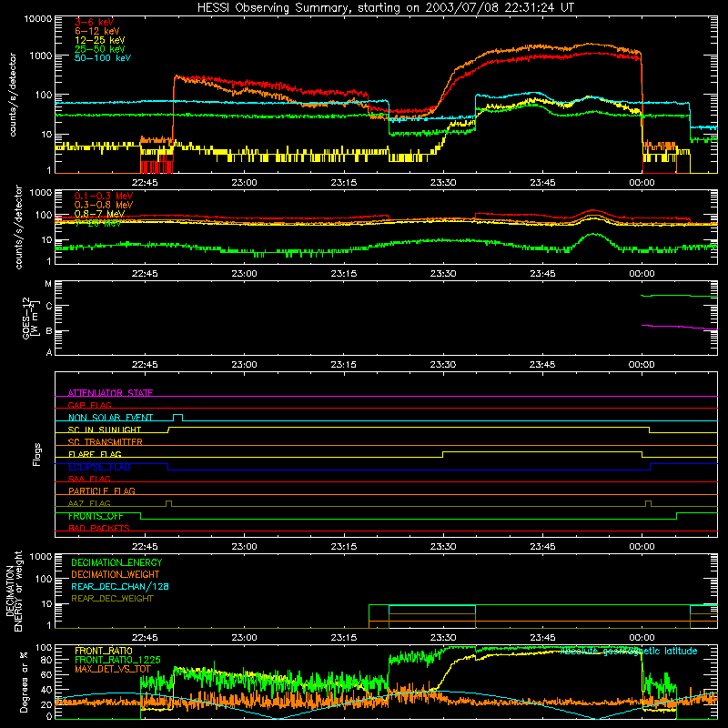Click the DECIMATION_ENERGY legend label
728x728 pixels.
pyautogui.click(x=116, y=562)
